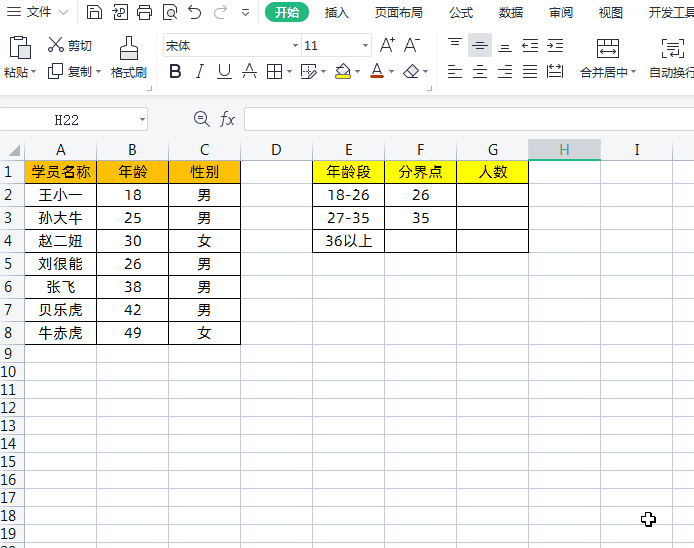Expand fill color dropdown arrow
Viewport: 694px width, 548px height.
click(x=357, y=72)
